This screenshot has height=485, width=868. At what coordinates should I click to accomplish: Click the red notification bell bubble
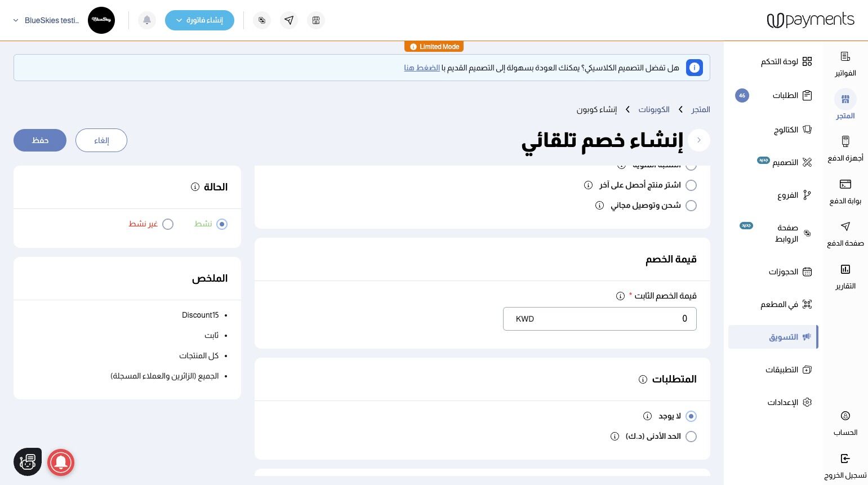click(x=61, y=462)
